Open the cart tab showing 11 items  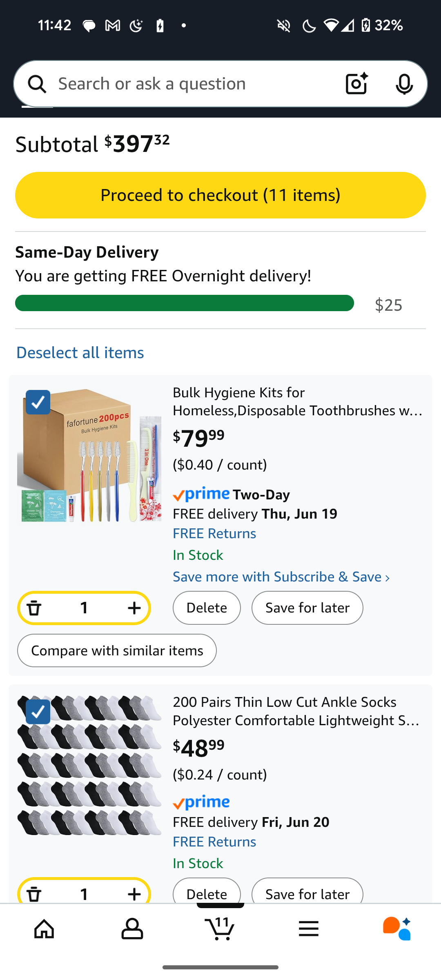click(x=220, y=929)
